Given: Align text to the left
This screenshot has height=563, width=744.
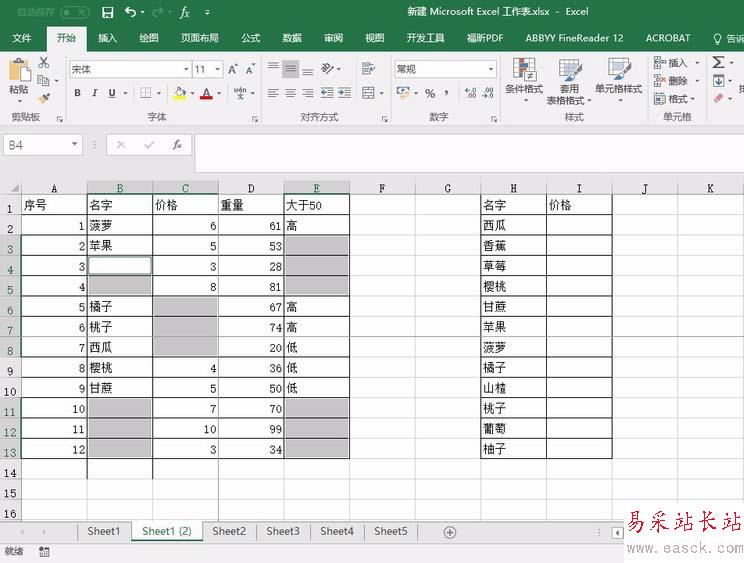Looking at the screenshot, I should pyautogui.click(x=273, y=93).
